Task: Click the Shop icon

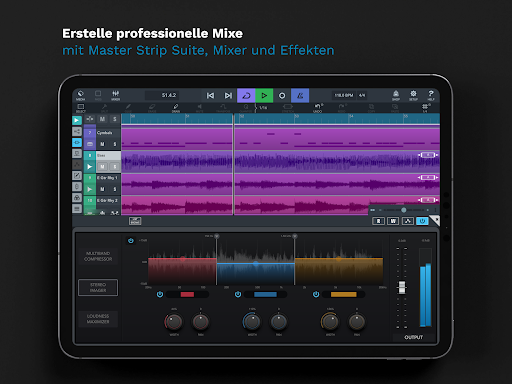Action: pyautogui.click(x=396, y=95)
